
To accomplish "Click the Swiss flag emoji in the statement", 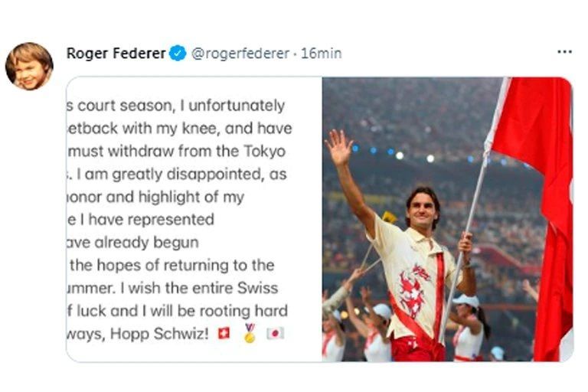I will coord(224,334).
